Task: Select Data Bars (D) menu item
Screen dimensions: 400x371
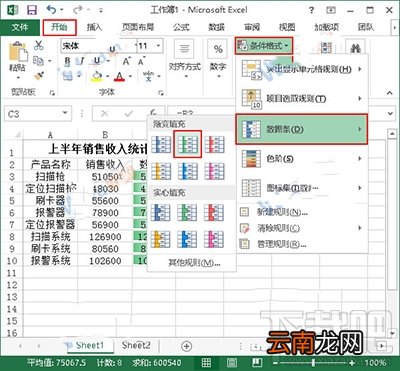Action: 301,129
